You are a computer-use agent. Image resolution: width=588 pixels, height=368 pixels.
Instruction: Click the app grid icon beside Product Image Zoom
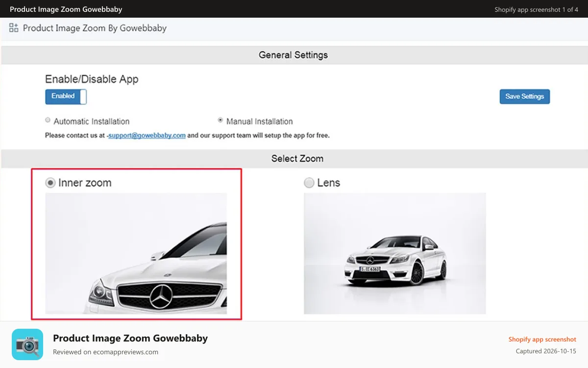14,28
